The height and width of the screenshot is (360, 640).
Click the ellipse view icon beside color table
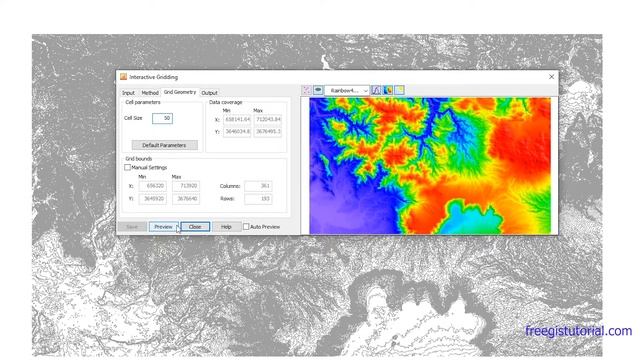tap(318, 90)
